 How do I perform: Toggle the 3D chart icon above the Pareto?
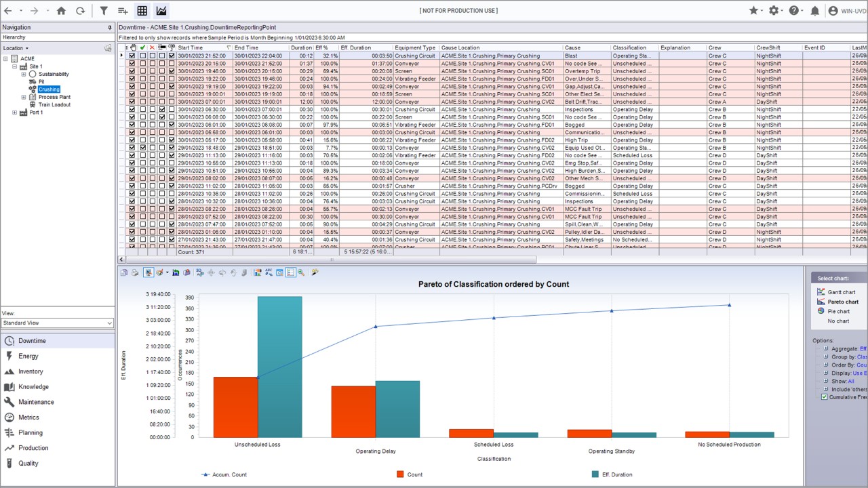point(201,272)
